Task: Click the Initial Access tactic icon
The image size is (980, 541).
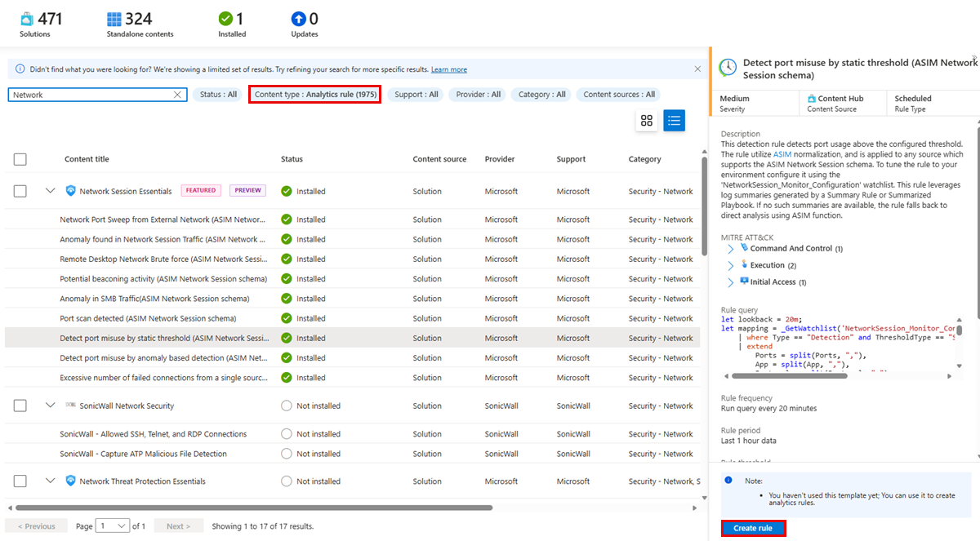Action: [x=744, y=282]
